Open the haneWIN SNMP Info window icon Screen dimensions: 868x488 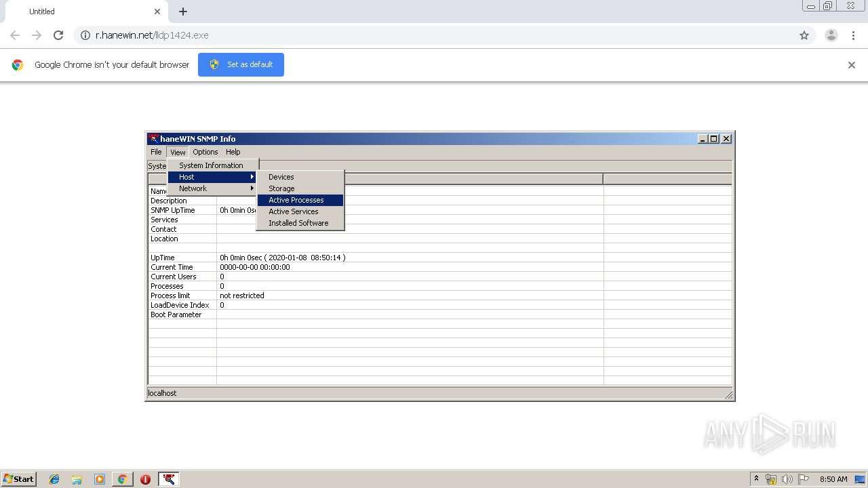tap(153, 138)
